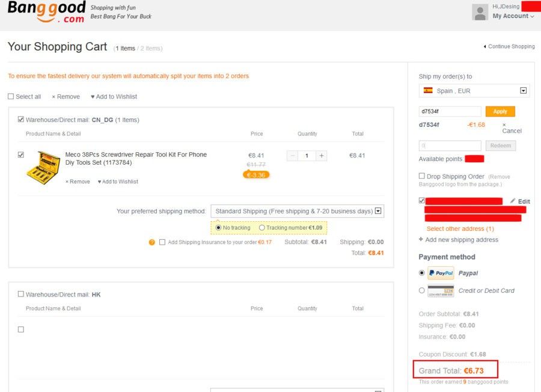This screenshot has height=392, width=541.
Task: Choose Select other address (1)
Action: coord(460,229)
